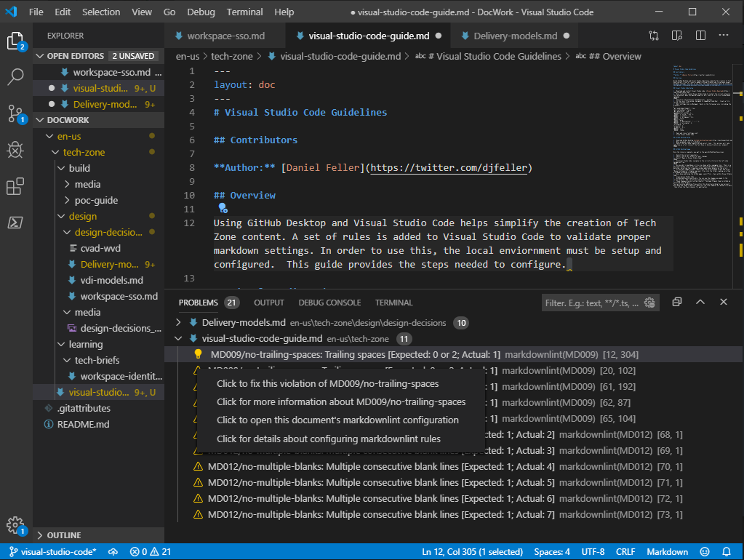Open the Search view
The image size is (744, 560).
pos(16,78)
